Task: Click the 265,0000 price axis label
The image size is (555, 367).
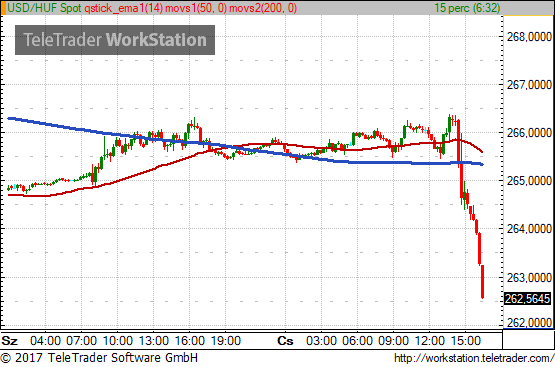Action: tap(529, 181)
